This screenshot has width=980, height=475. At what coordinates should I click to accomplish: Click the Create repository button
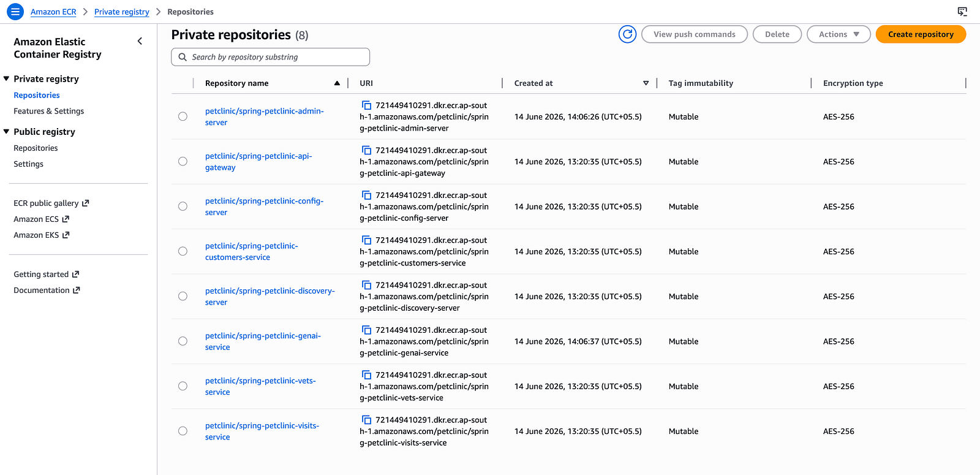(x=921, y=34)
